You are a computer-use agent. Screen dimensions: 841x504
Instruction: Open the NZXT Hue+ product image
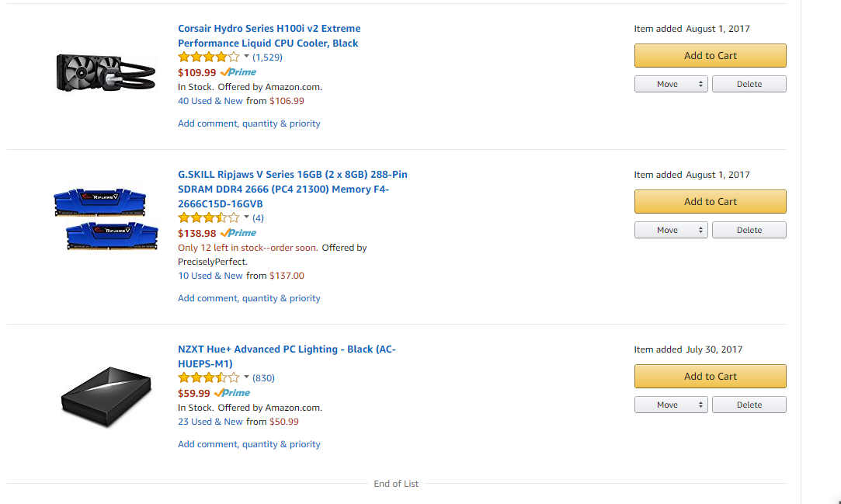click(106, 396)
